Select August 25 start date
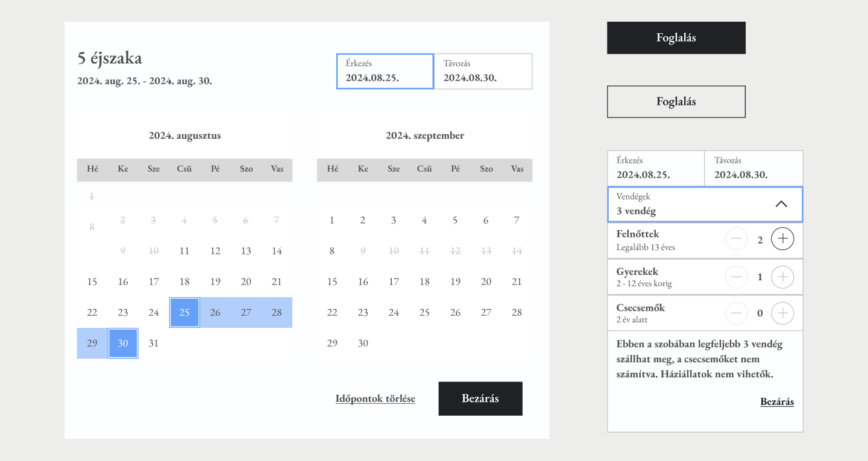 (x=184, y=312)
